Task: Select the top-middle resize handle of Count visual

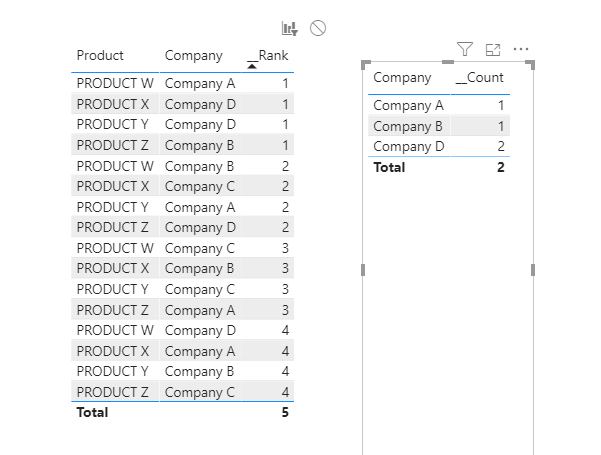Action: point(448,62)
